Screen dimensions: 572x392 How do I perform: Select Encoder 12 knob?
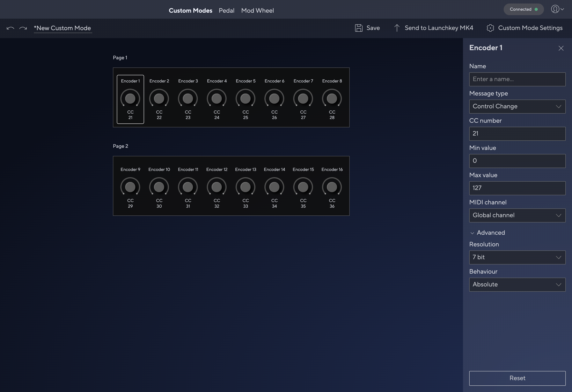tap(216, 187)
